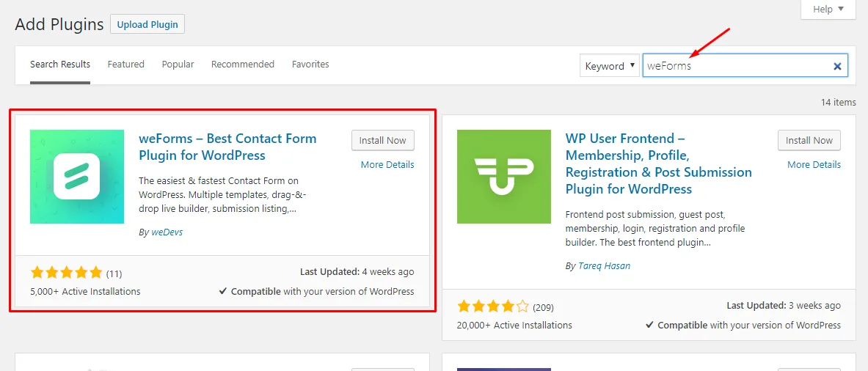This screenshot has width=868, height=371.
Task: Click the weForms five-star rating
Action: 67,273
